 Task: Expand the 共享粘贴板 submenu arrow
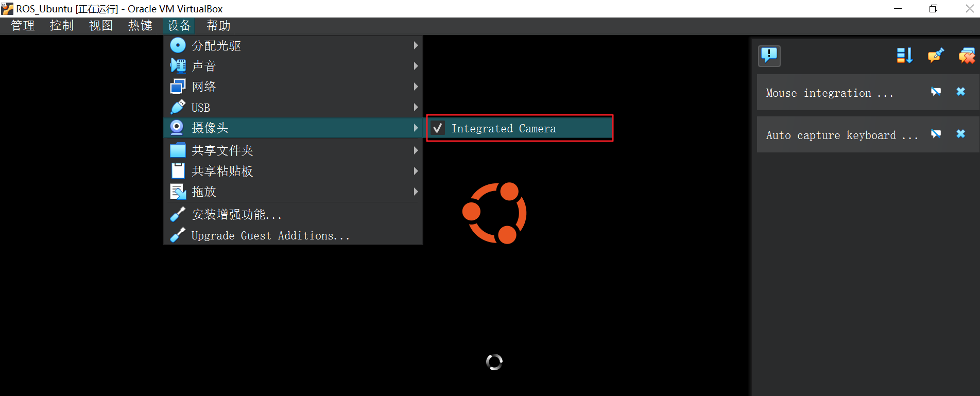[x=415, y=171]
